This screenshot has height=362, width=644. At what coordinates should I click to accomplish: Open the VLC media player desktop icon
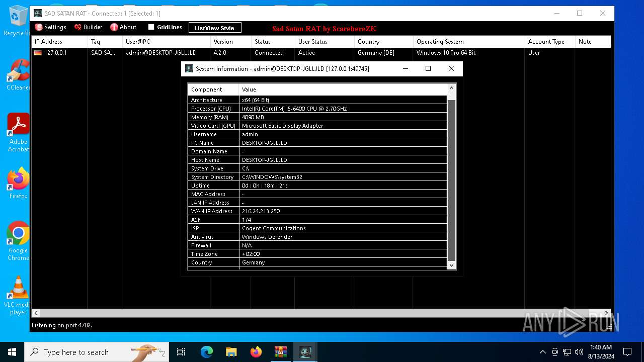click(x=18, y=296)
